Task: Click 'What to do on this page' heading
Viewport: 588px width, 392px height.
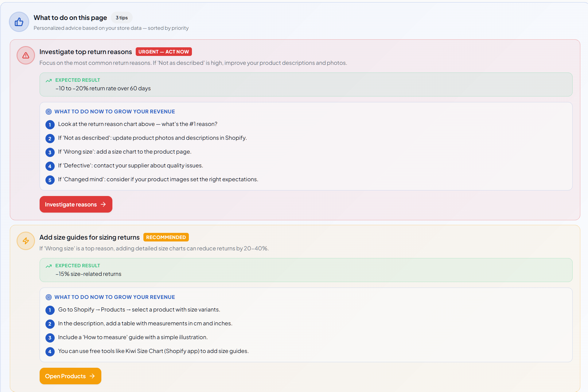Action: click(70, 18)
